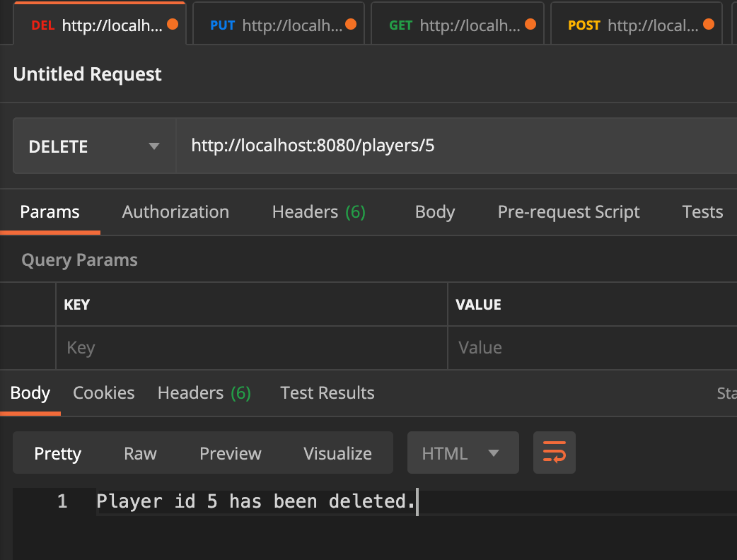Switch to the POST request tab
The height and width of the screenshot is (560, 737).
635,25
